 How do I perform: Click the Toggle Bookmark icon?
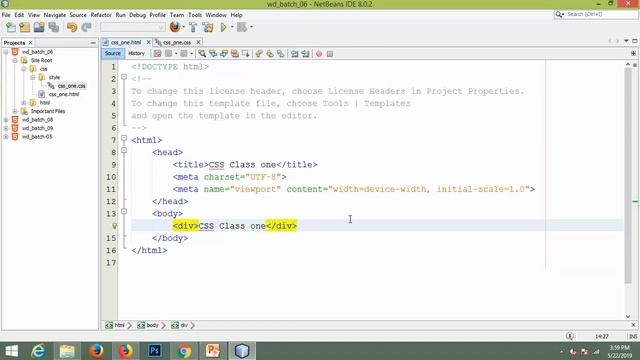pyautogui.click(x=280, y=53)
